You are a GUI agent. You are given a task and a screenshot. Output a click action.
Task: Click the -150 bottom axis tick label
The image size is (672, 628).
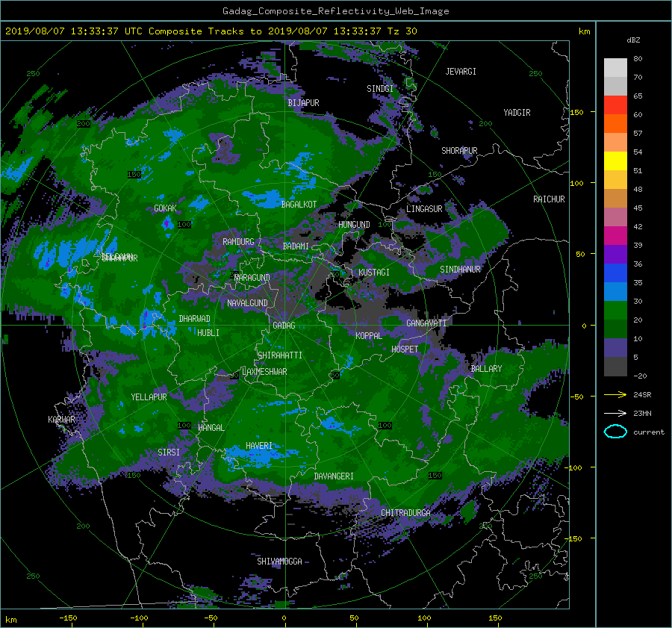tap(68, 618)
